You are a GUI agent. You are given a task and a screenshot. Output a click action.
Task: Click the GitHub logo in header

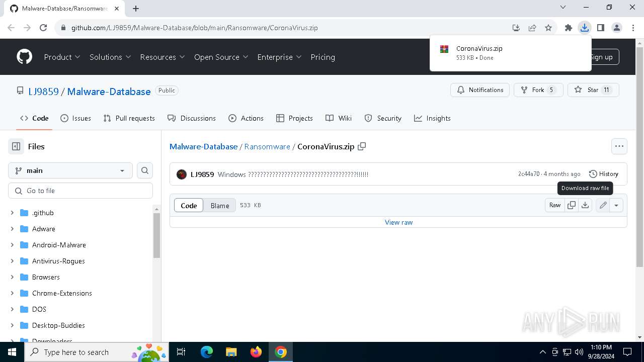click(24, 57)
